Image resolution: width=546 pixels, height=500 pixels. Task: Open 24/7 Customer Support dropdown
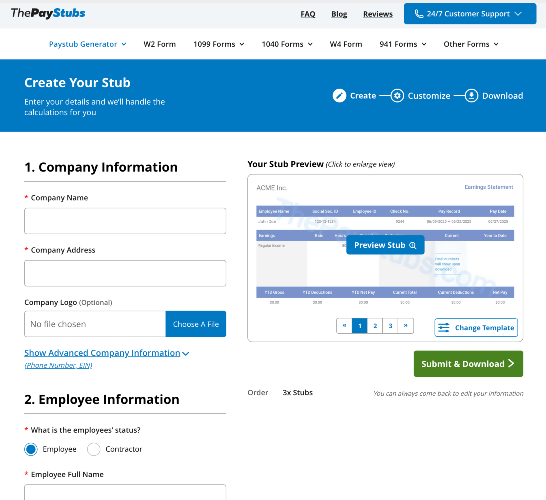(x=470, y=14)
